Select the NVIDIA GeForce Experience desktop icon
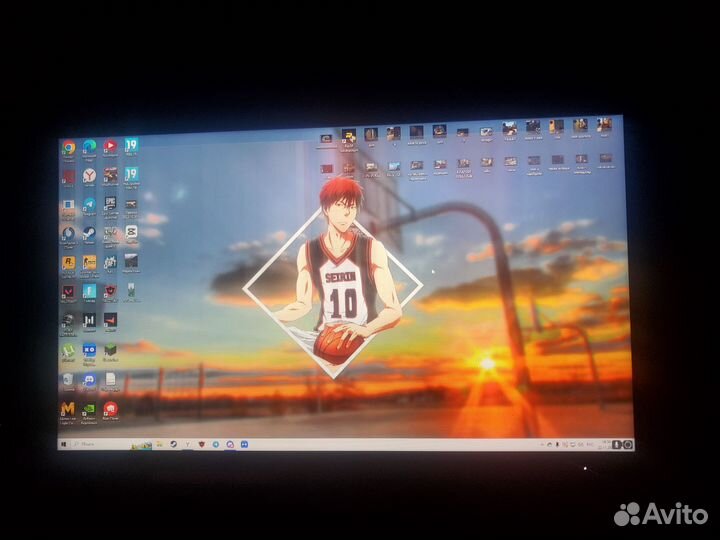This screenshot has height=540, width=720. pyautogui.click(x=89, y=408)
